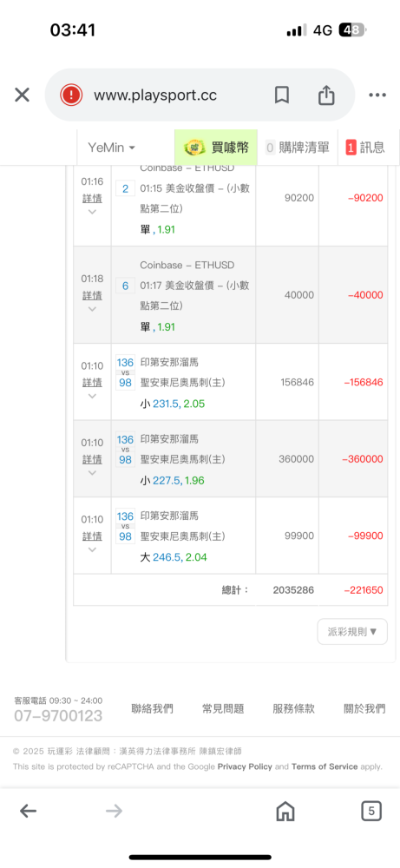This screenshot has height=868, width=400.
Task: Open the 常見問題 link
Action: click(x=223, y=708)
